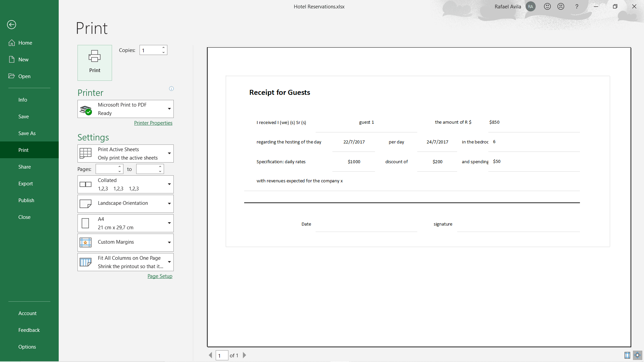Open the Microsoft Print to PDF printer dropdown
Image resolution: width=644 pixels, height=362 pixels.
(x=169, y=109)
